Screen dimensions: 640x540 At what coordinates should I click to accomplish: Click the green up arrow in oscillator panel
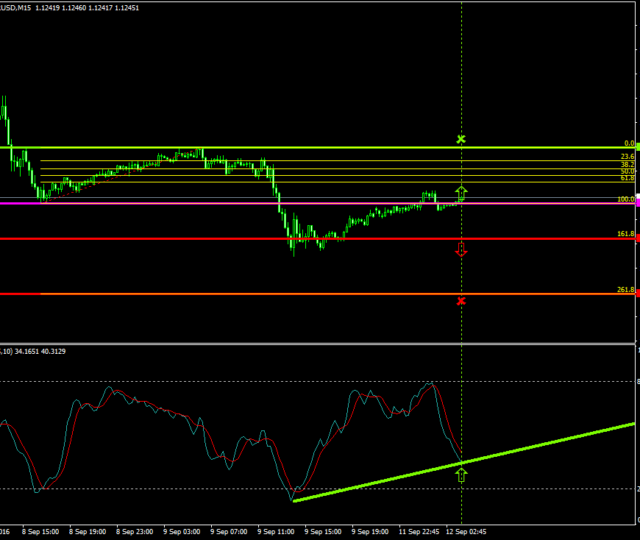pos(461,474)
